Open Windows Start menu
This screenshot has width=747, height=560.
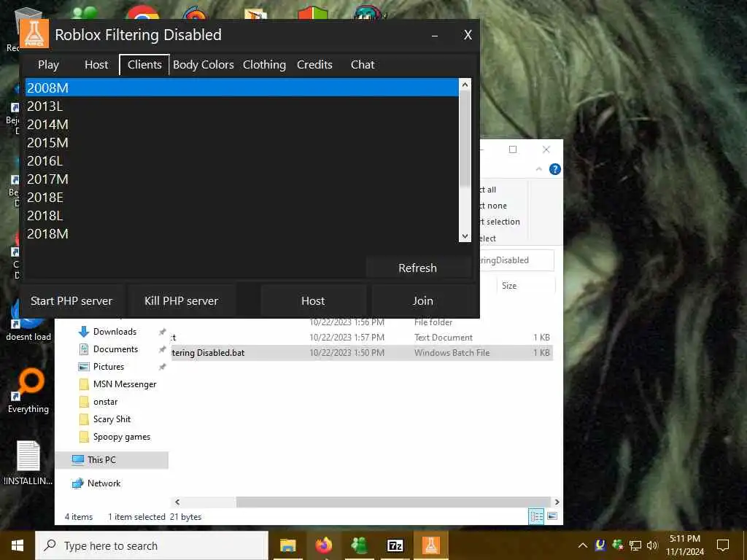18,545
